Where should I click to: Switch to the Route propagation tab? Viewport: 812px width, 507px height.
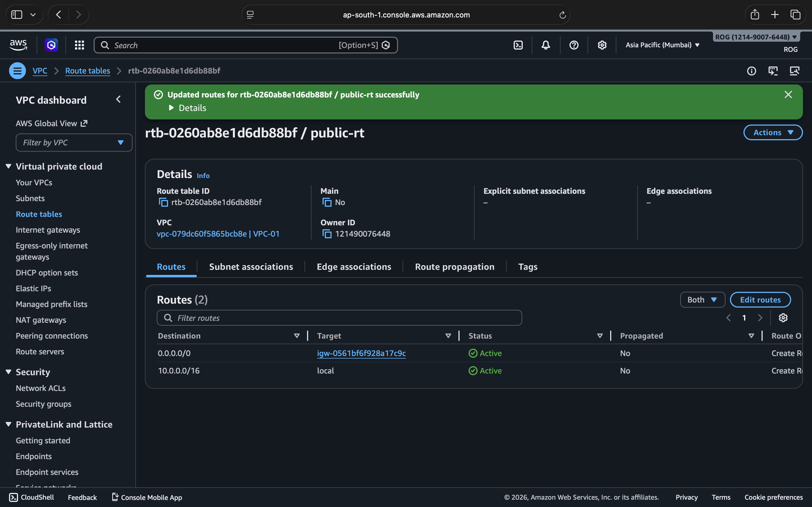454,266
